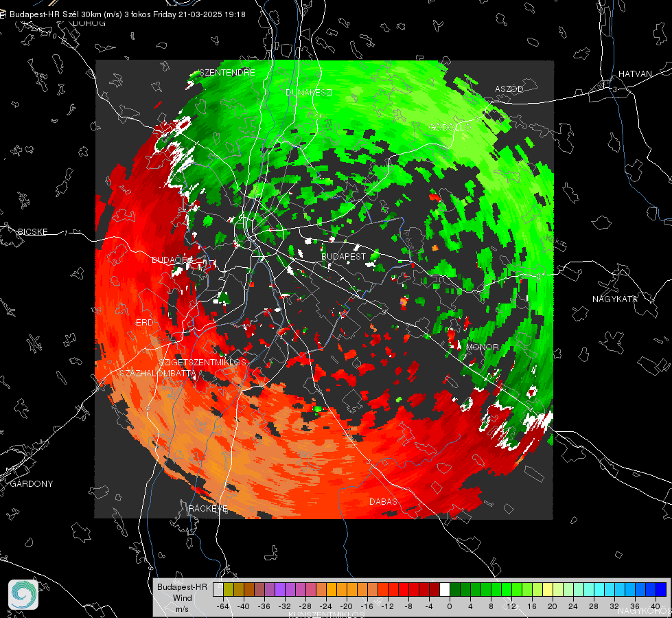Click the Wind label in the legend

coord(182,597)
